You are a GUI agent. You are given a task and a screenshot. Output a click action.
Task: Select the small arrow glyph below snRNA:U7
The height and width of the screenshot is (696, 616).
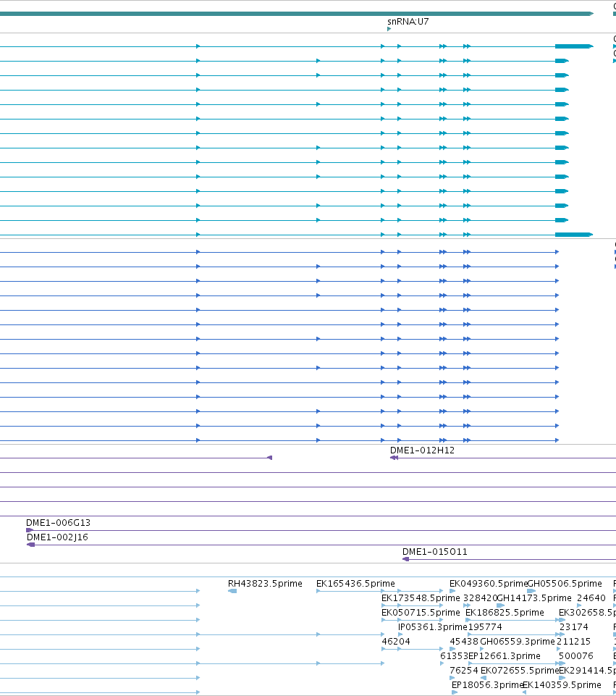click(x=389, y=29)
